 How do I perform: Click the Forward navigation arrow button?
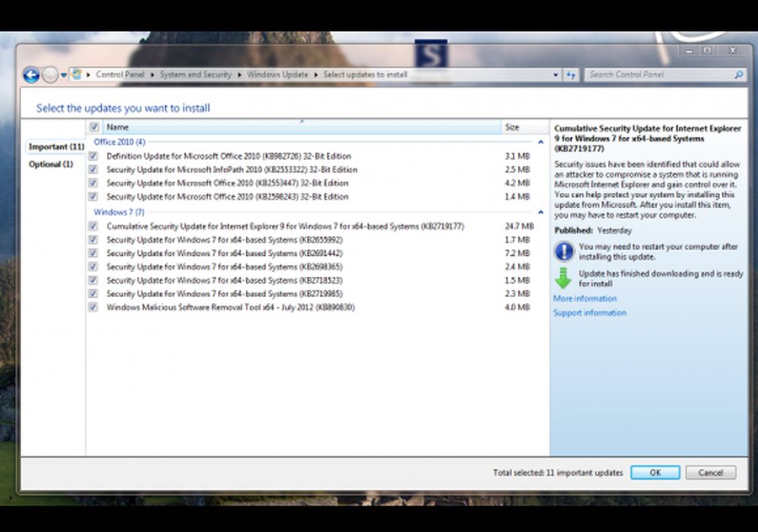(51, 75)
